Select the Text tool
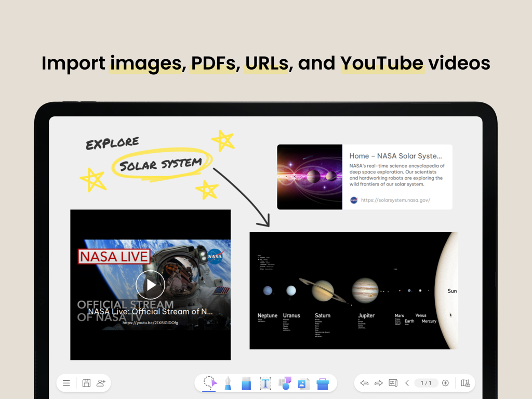Viewport: 532px width, 399px height. pos(265,383)
